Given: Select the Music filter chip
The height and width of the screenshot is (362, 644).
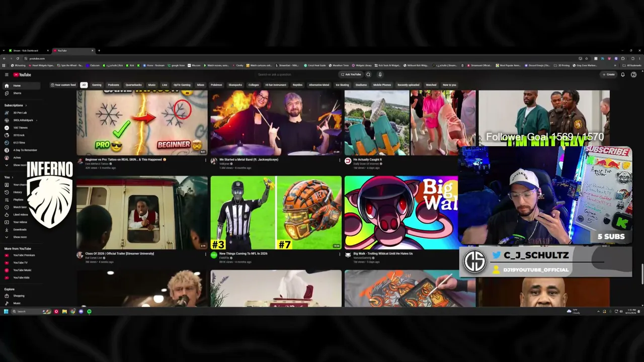Looking at the screenshot, I should pyautogui.click(x=151, y=85).
